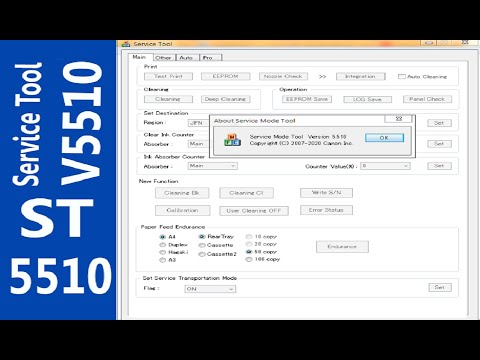Open the Auto tab
The image size is (480, 360).
(186, 58)
